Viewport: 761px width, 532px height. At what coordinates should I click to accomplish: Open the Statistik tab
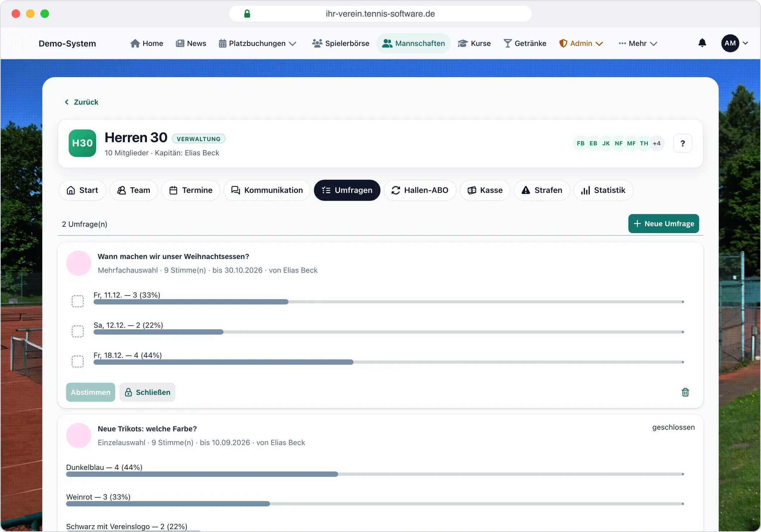pos(603,190)
